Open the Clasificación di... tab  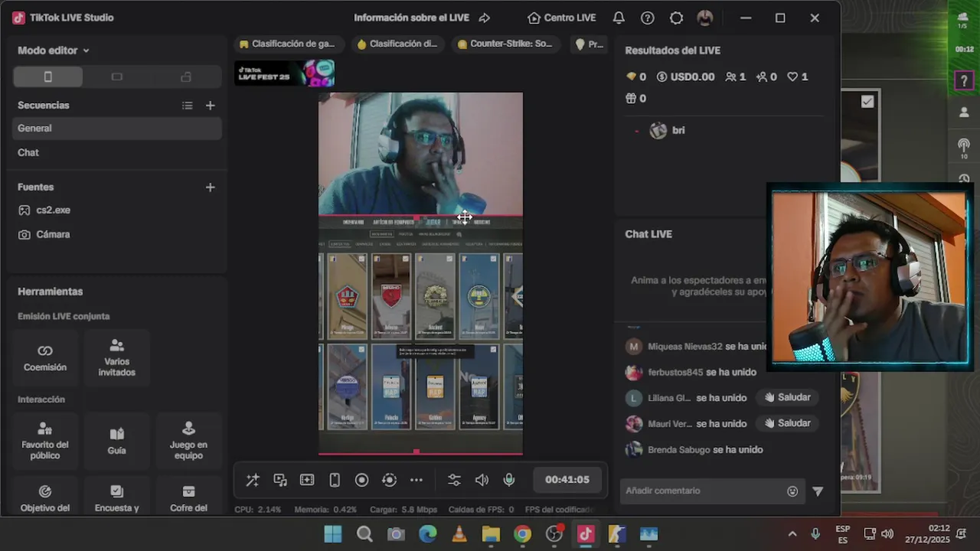(x=397, y=44)
